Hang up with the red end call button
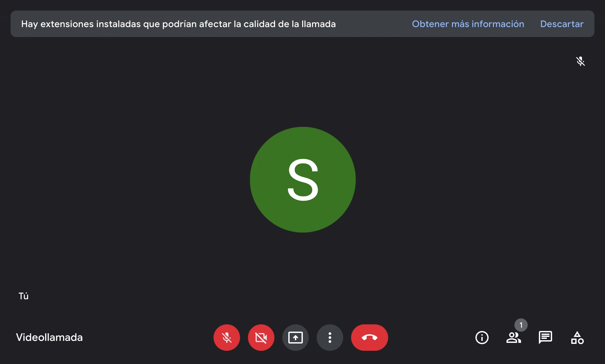The width and height of the screenshot is (605, 364). (370, 338)
